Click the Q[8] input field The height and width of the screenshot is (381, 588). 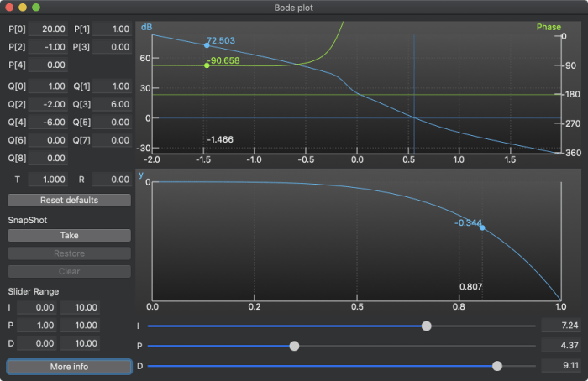tap(50, 158)
